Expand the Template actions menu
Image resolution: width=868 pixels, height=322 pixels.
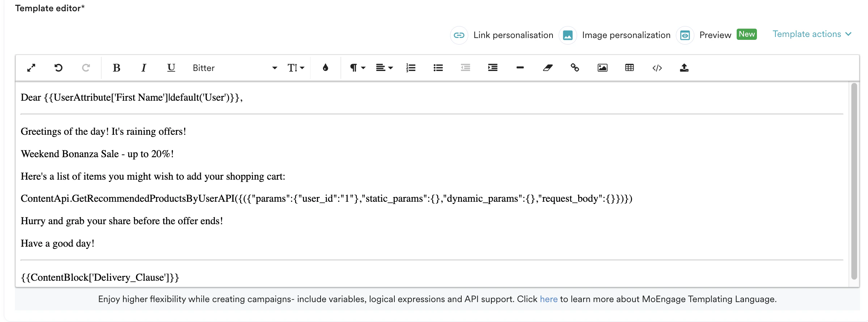(x=812, y=34)
